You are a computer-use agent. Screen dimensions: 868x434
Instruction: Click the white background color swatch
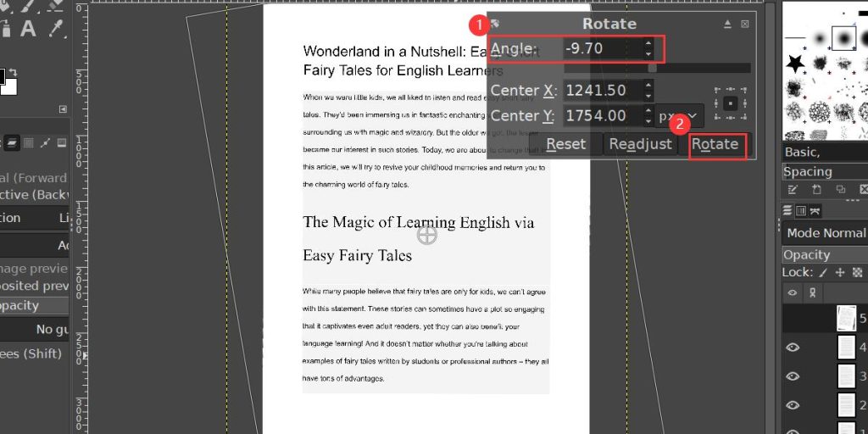point(10,86)
